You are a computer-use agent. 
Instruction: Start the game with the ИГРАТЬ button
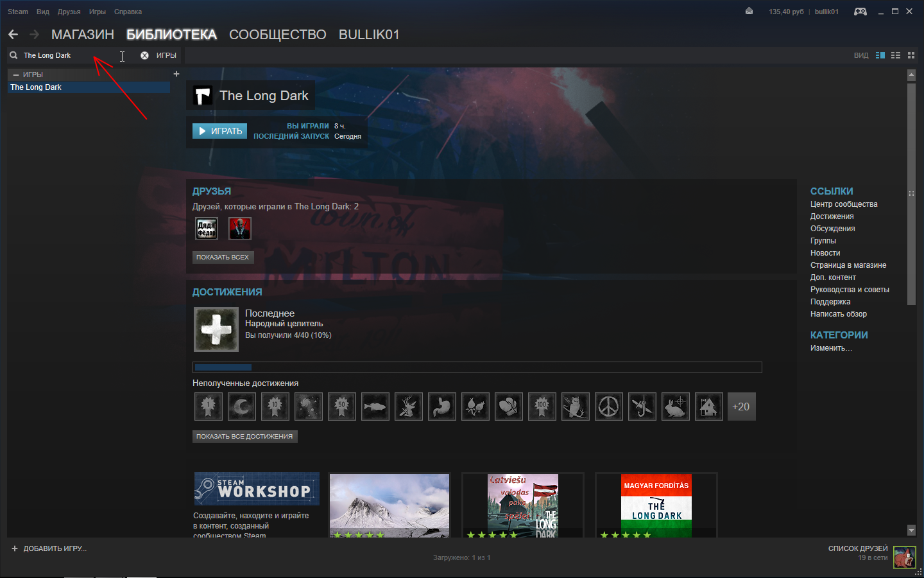point(220,131)
